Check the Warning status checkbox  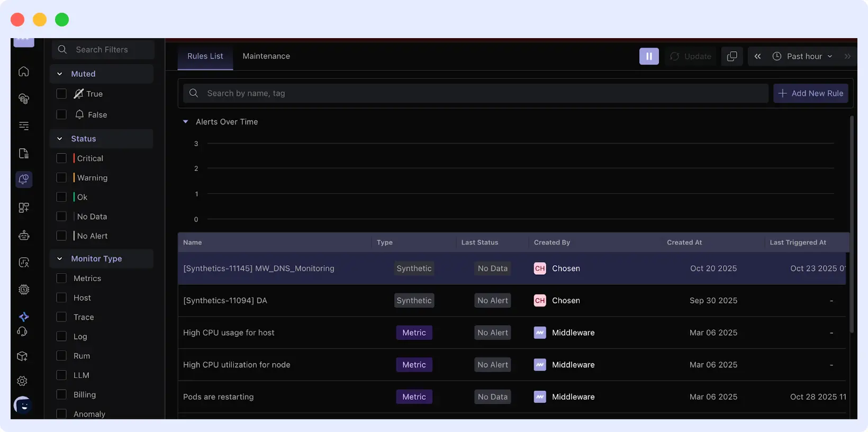pos(61,177)
